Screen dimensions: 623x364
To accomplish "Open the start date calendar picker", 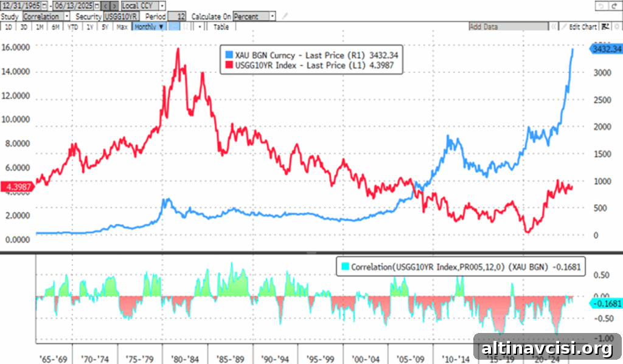I will [x=44, y=6].
